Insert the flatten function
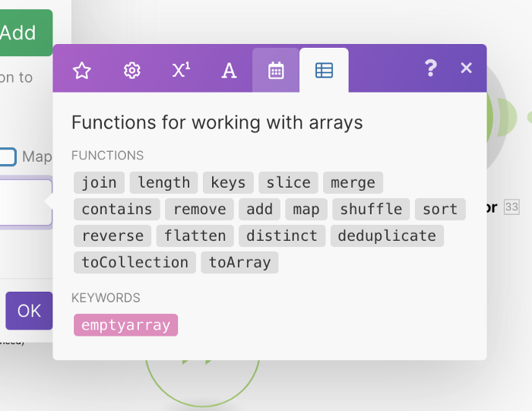The width and height of the screenshot is (532, 411). 195,236
